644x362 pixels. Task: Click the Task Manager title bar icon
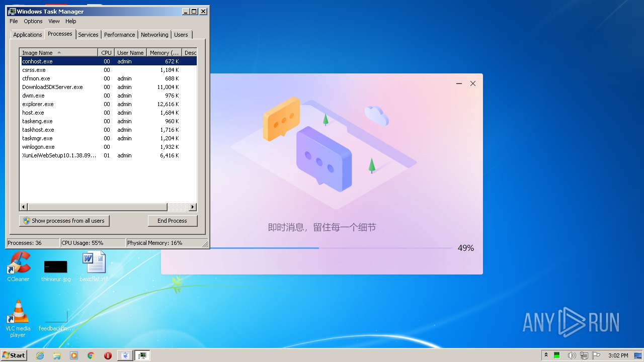12,11
